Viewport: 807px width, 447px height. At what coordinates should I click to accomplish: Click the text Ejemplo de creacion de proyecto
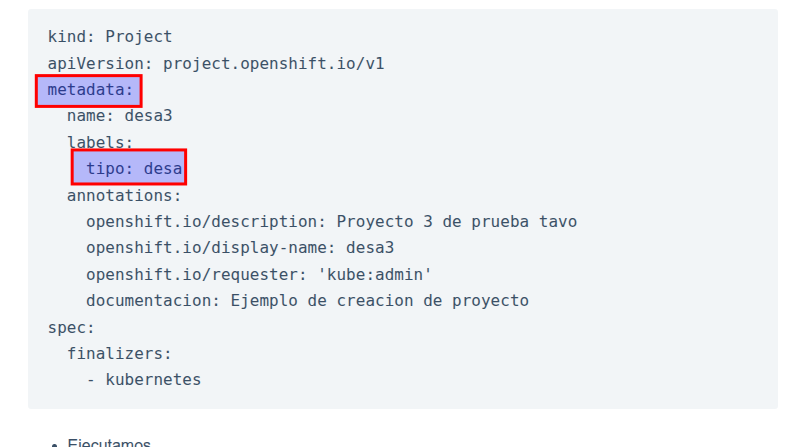(379, 300)
